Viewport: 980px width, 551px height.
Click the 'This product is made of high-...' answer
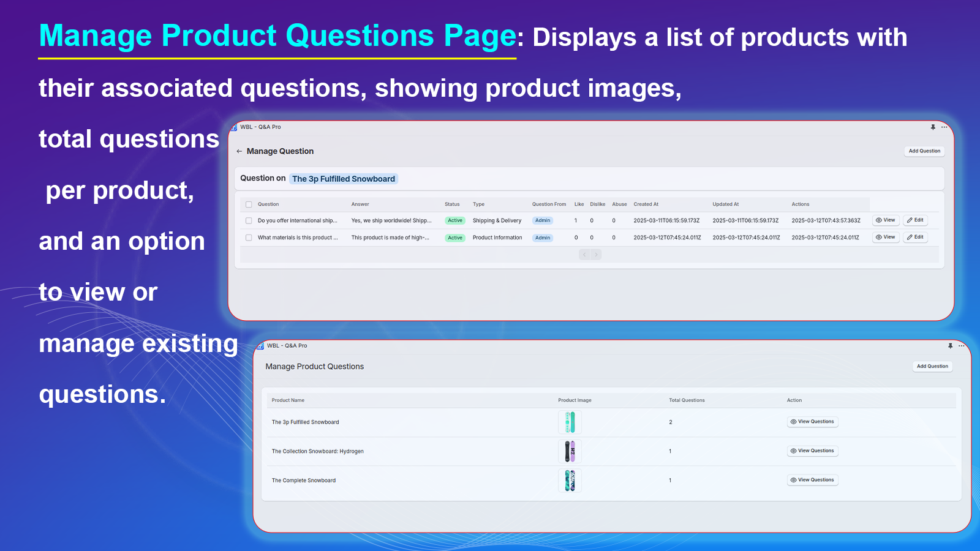(390, 238)
